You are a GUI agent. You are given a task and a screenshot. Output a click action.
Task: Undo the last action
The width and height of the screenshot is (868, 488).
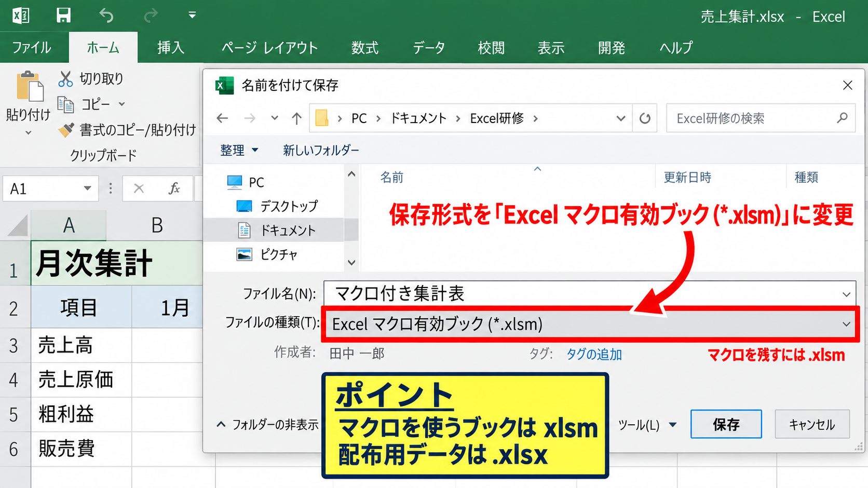pos(106,16)
